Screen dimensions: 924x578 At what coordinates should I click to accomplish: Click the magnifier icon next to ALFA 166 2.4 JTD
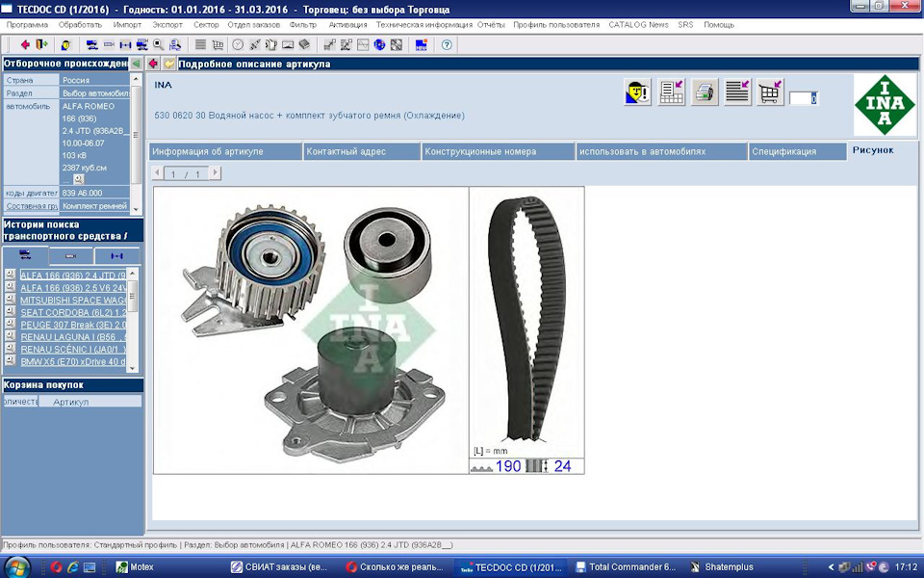pos(10,275)
